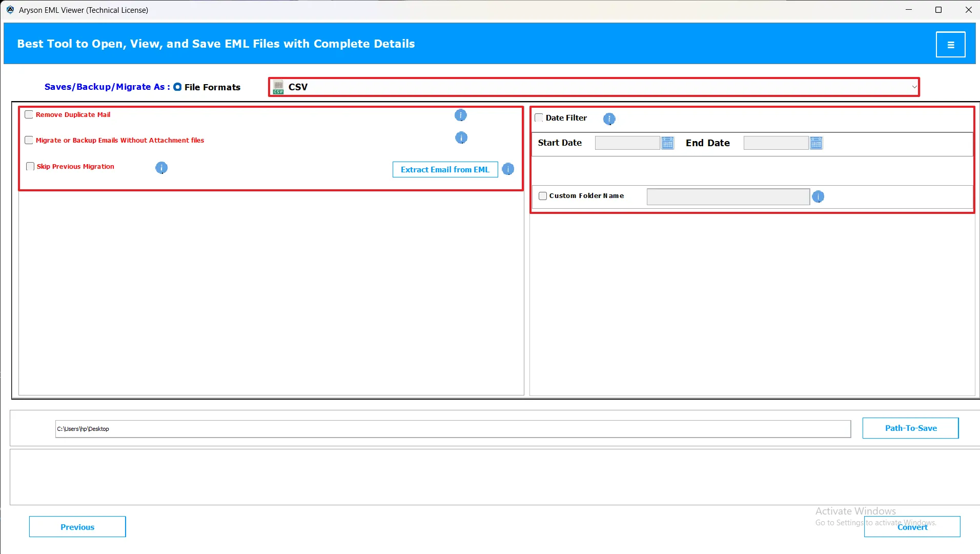
Task: Click the destination path text field
Action: [453, 429]
